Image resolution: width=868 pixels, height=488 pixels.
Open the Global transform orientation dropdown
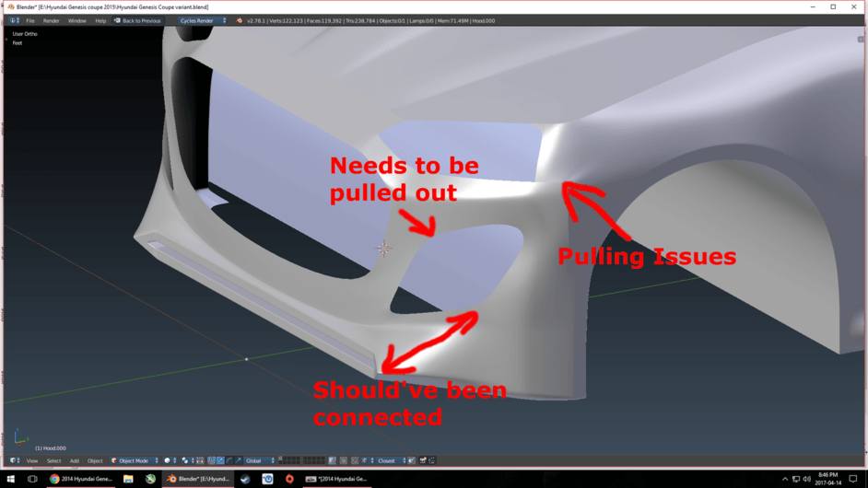(260, 460)
